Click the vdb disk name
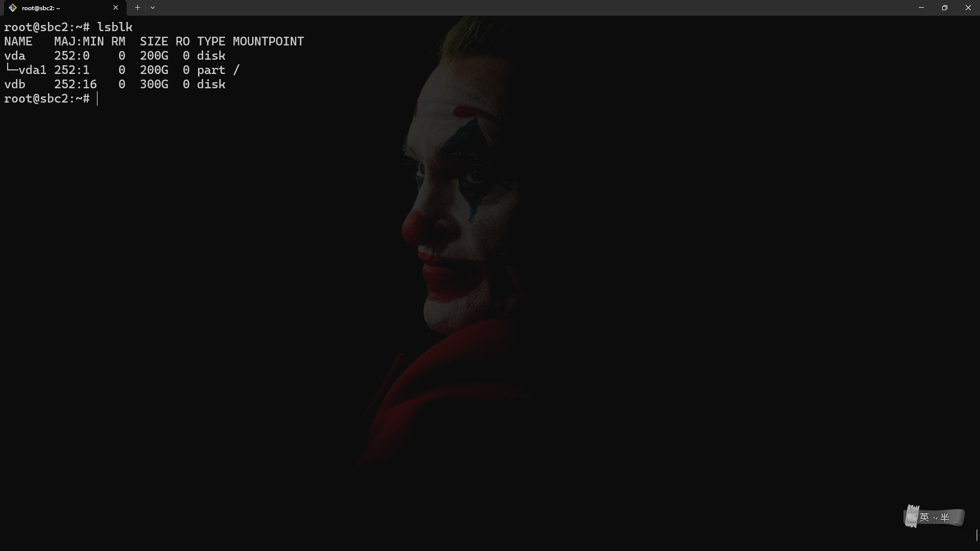 click(15, 84)
